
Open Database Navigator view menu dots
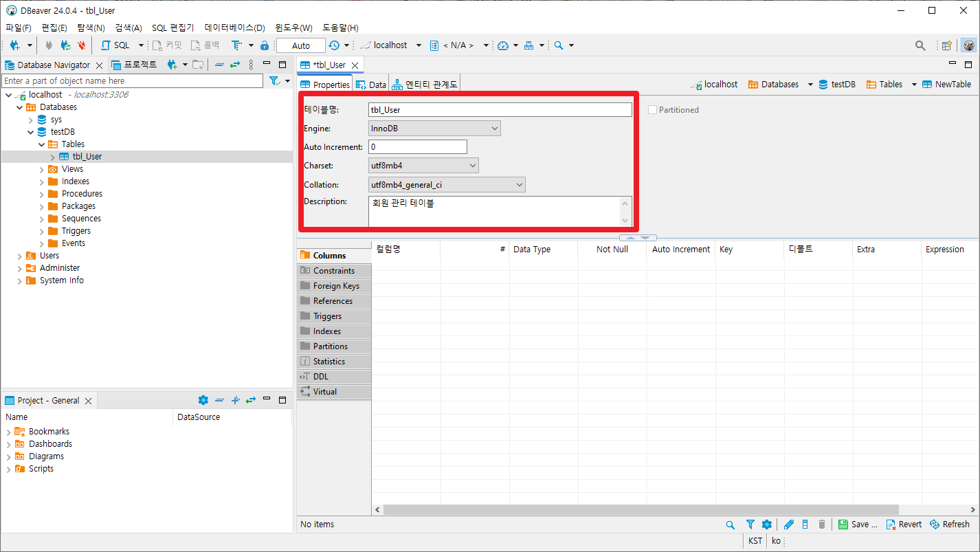[x=251, y=65]
